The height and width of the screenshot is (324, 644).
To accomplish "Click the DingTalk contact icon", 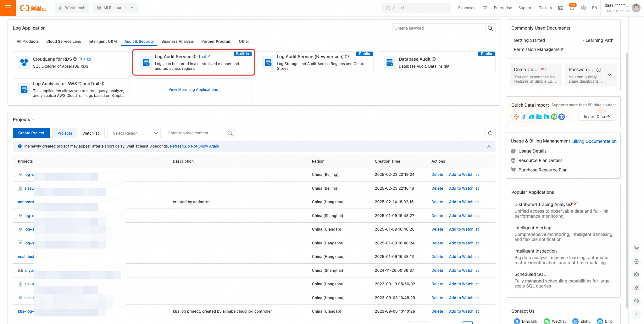I will (517, 321).
